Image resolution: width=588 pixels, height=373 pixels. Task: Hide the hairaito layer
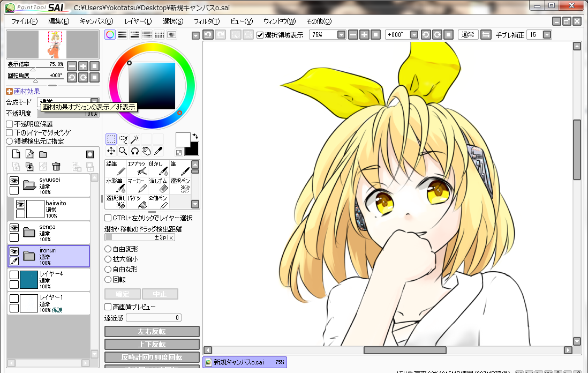click(x=21, y=204)
